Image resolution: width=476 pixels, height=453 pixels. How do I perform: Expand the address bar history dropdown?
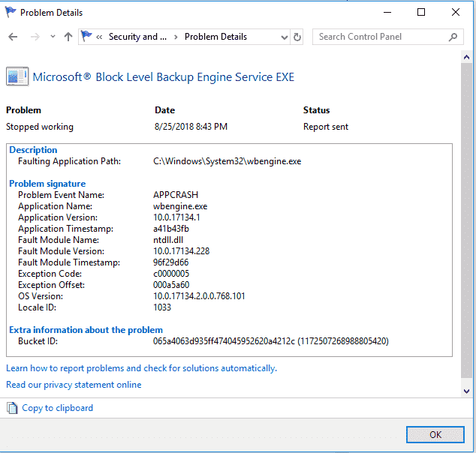click(x=284, y=37)
